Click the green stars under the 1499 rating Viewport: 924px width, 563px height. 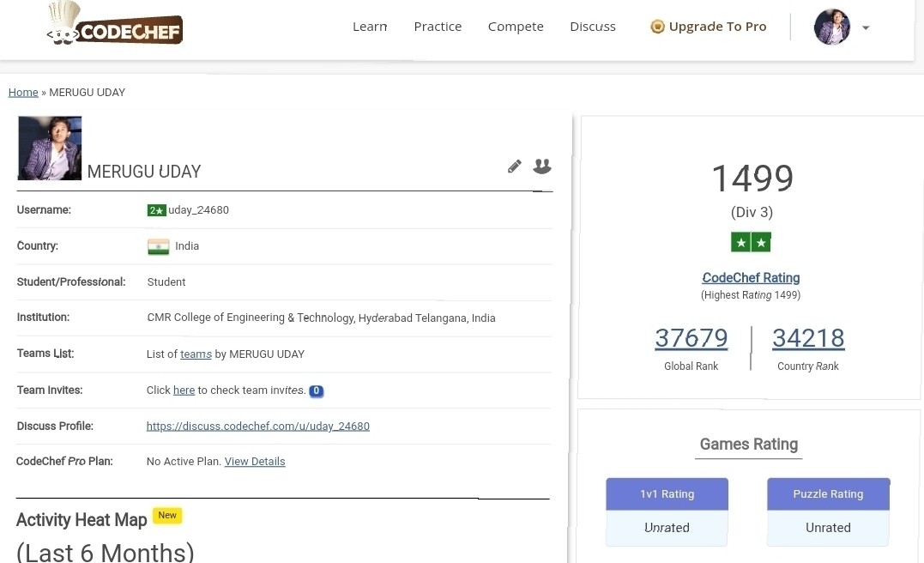point(751,242)
